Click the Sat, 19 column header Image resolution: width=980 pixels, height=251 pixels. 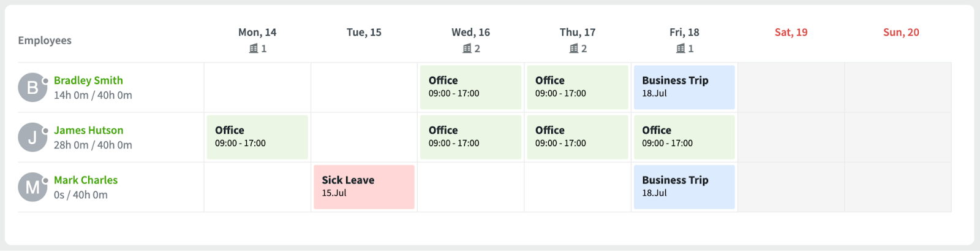point(791,33)
